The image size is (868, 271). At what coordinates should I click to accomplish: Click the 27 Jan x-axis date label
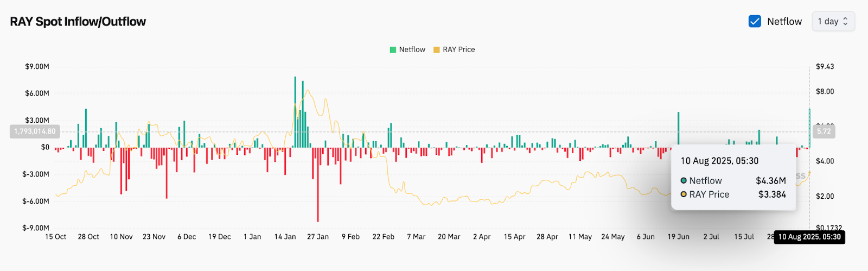click(318, 237)
